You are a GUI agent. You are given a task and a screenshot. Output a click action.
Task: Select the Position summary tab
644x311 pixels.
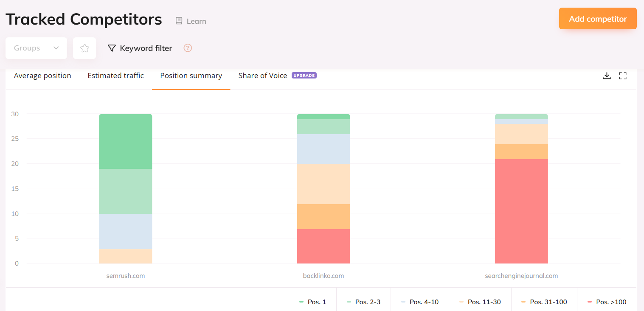pos(191,76)
